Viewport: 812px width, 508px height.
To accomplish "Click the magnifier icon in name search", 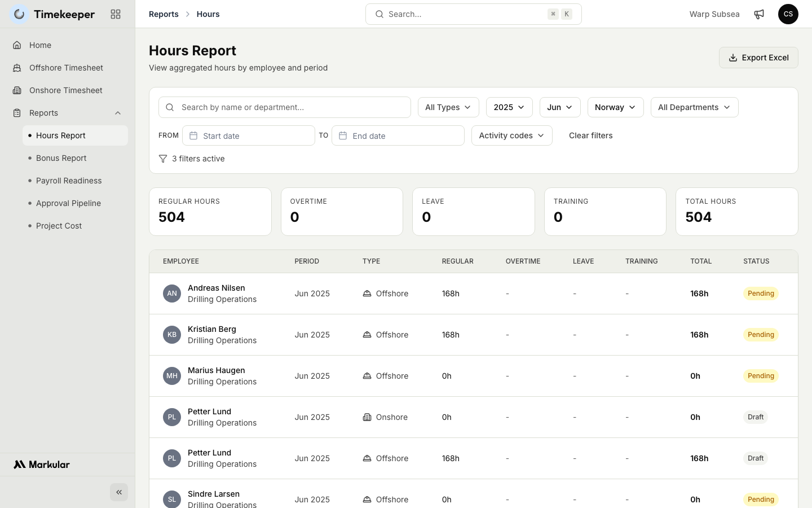I will (x=170, y=107).
